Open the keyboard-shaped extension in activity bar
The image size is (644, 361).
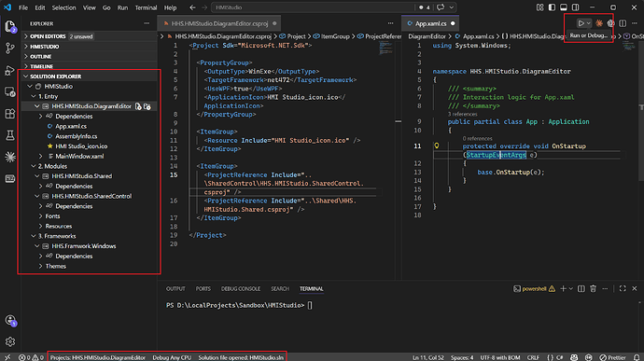tap(10, 178)
